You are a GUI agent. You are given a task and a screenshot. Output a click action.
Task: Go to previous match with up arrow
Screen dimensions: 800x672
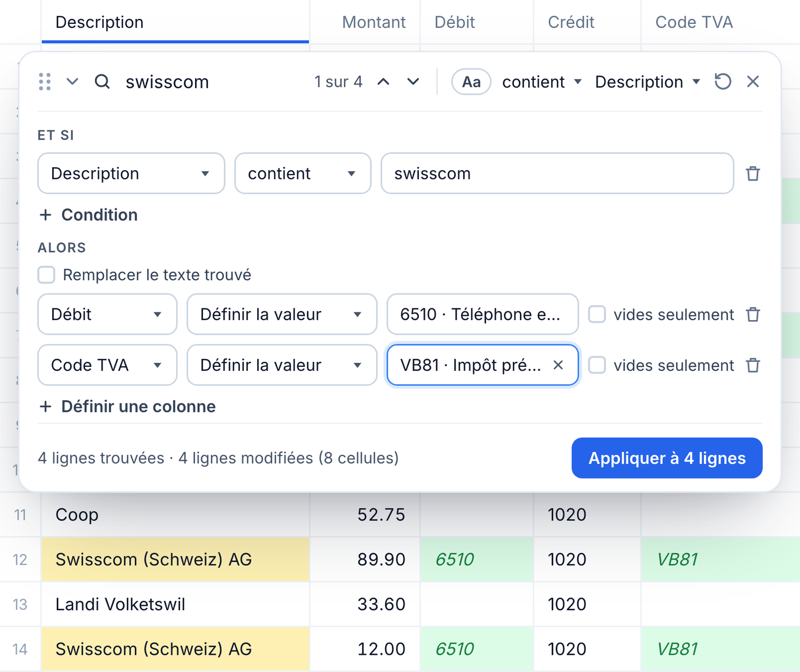click(383, 82)
